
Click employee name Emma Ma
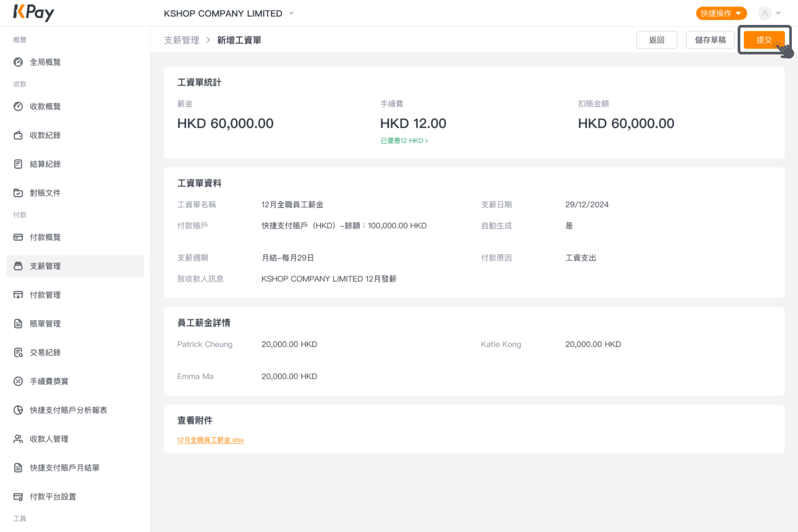pyautogui.click(x=195, y=376)
